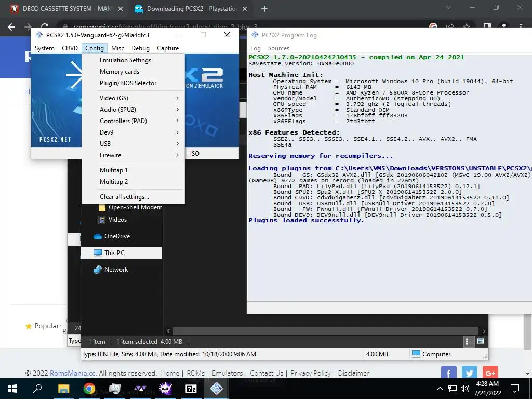
Task: Open Open-Shell Modern folder in sidebar
Action: (130, 207)
